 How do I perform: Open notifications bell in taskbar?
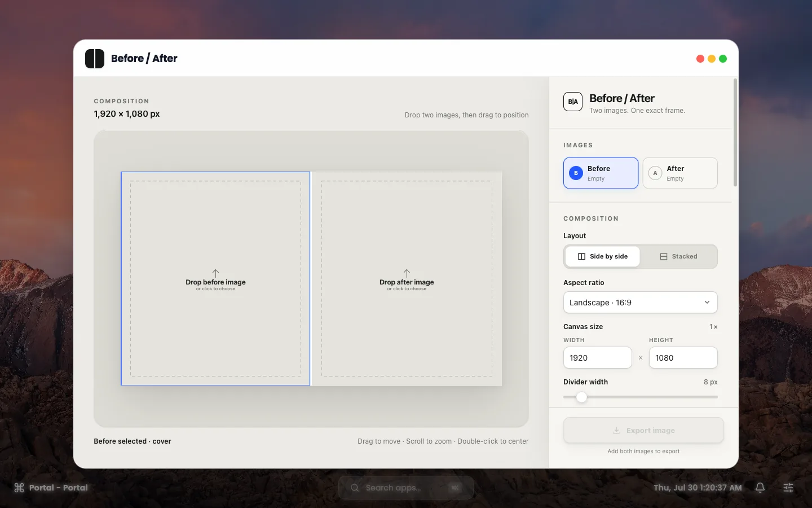[x=760, y=488]
